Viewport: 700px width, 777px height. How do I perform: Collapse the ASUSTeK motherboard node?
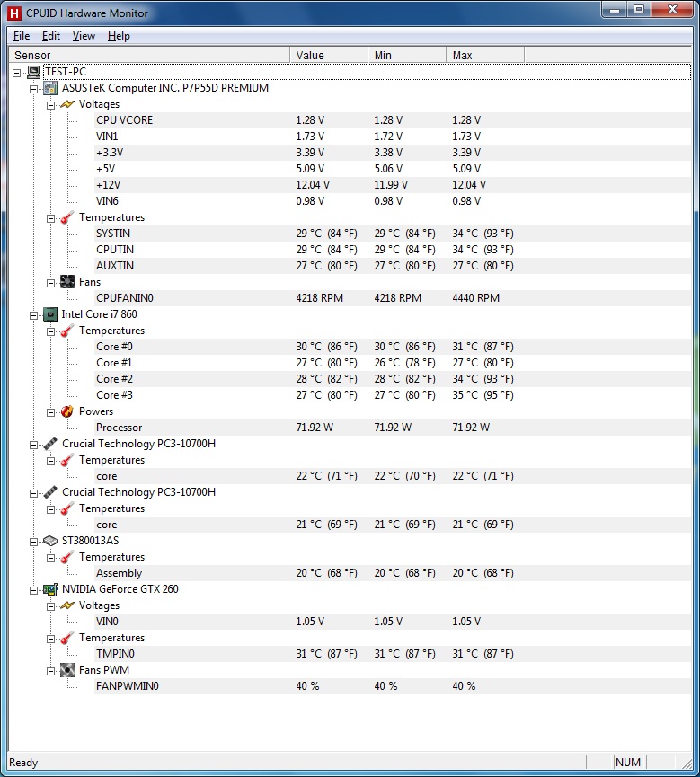(34, 89)
